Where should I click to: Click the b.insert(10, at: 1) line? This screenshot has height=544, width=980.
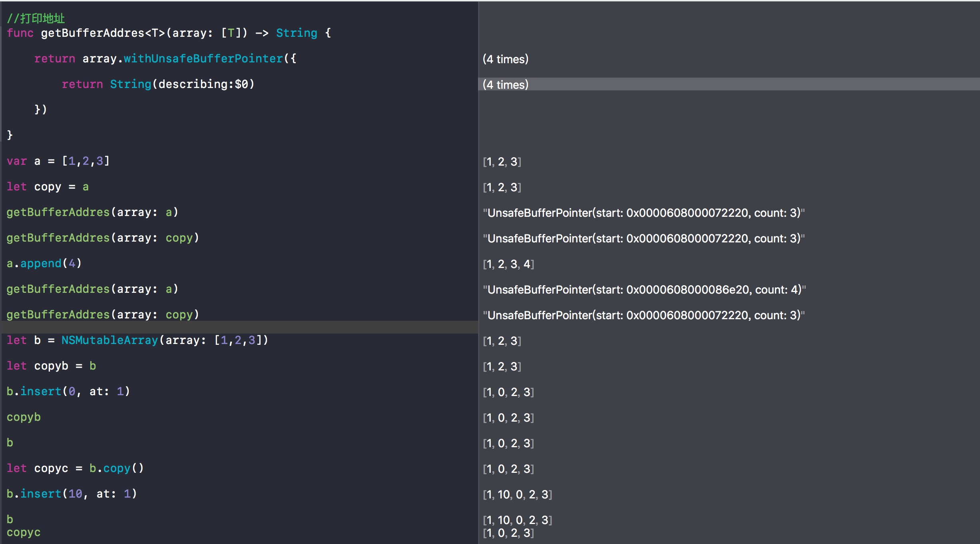coord(72,494)
